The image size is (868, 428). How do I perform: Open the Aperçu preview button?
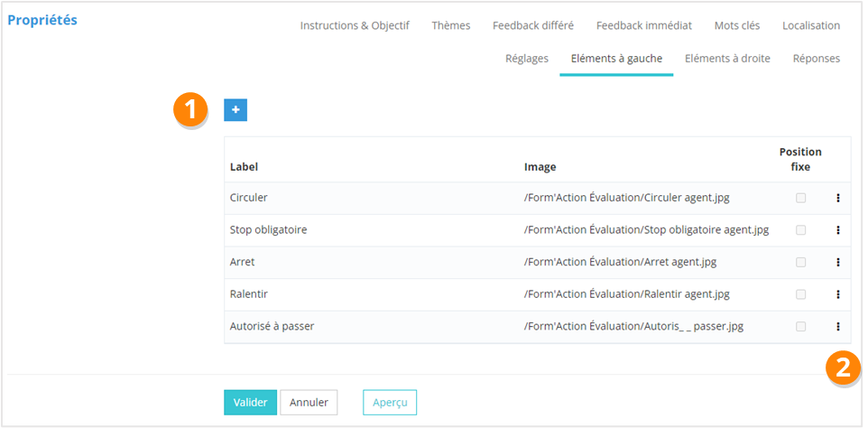pos(390,402)
